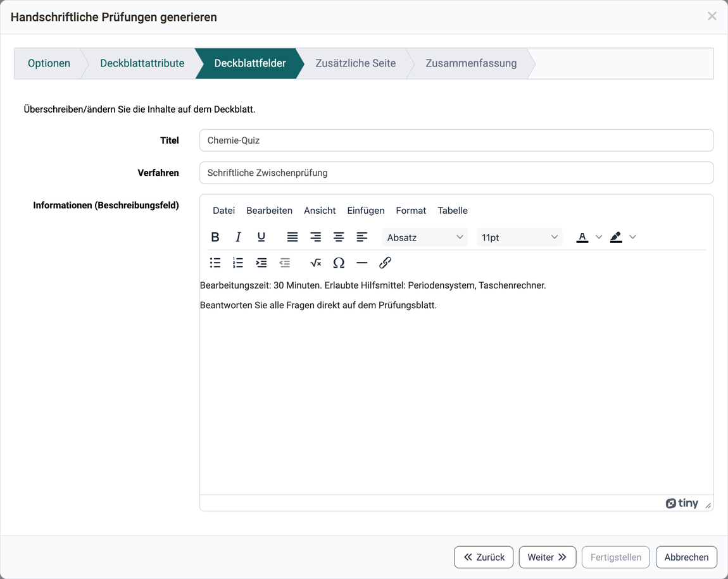Open the Tiny logo link

682,503
